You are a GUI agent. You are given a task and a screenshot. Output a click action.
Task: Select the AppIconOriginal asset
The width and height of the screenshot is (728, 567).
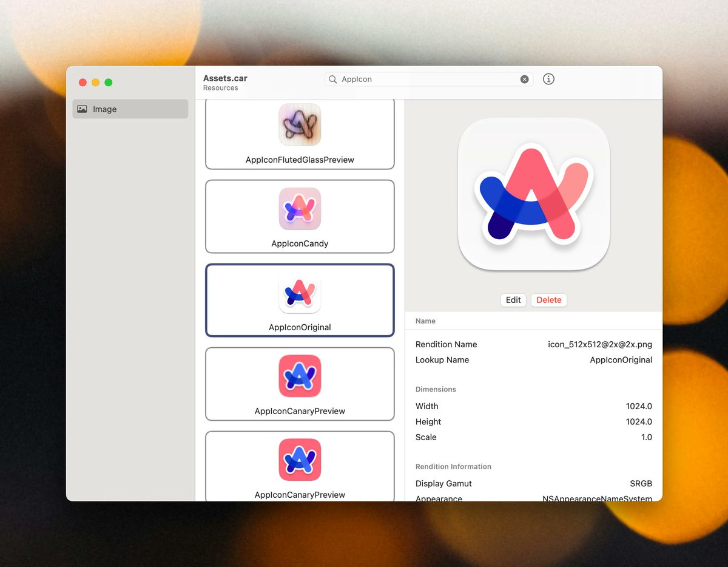[x=300, y=300]
